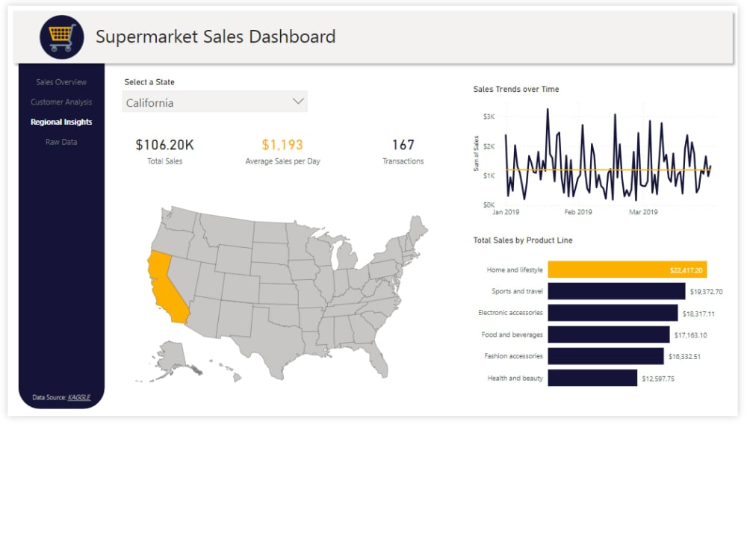Select the Electronic accessories category label
Image resolution: width=747 pixels, height=560 pixels.
click(x=512, y=313)
